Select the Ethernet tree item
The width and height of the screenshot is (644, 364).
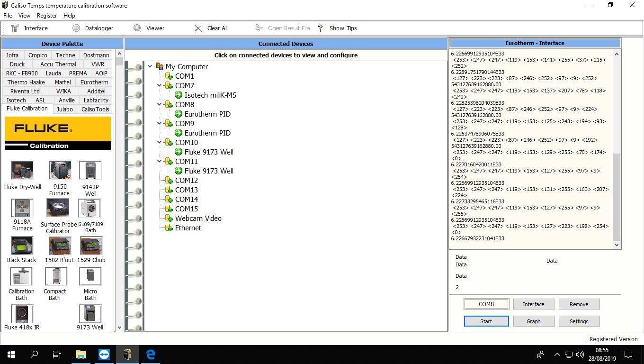(x=188, y=227)
